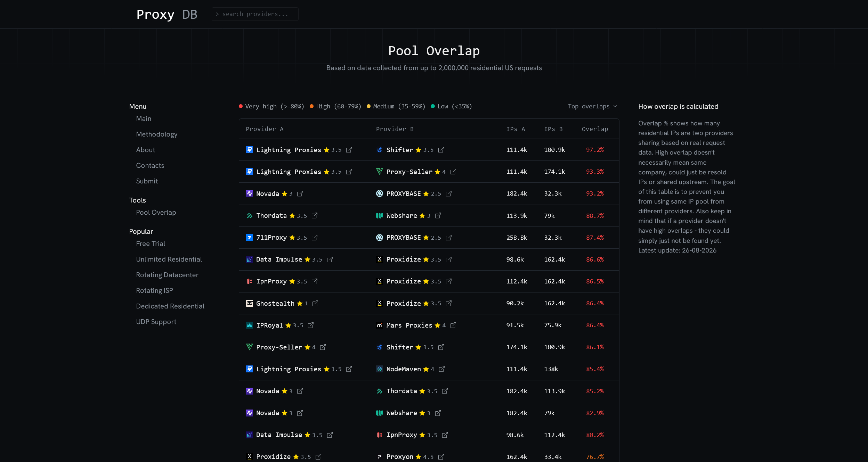The image size is (868, 462).
Task: Click the IPRoyal logo icon
Action: [x=250, y=325]
